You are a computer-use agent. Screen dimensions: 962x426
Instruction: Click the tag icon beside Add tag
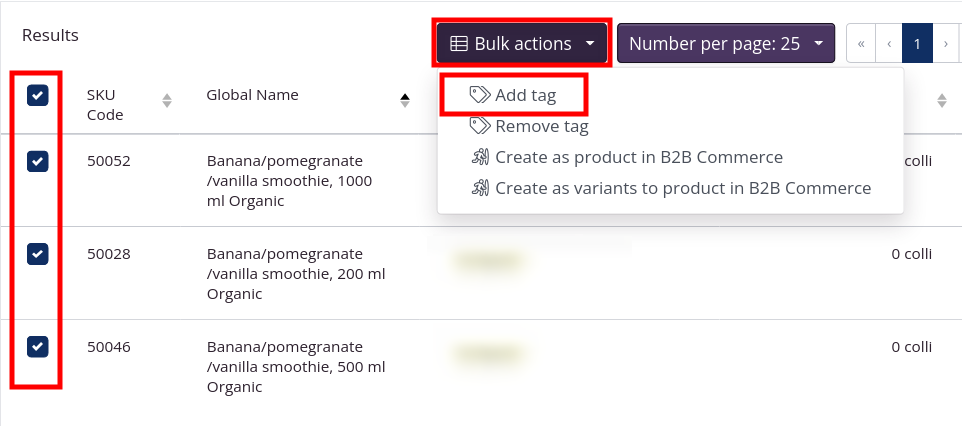480,95
